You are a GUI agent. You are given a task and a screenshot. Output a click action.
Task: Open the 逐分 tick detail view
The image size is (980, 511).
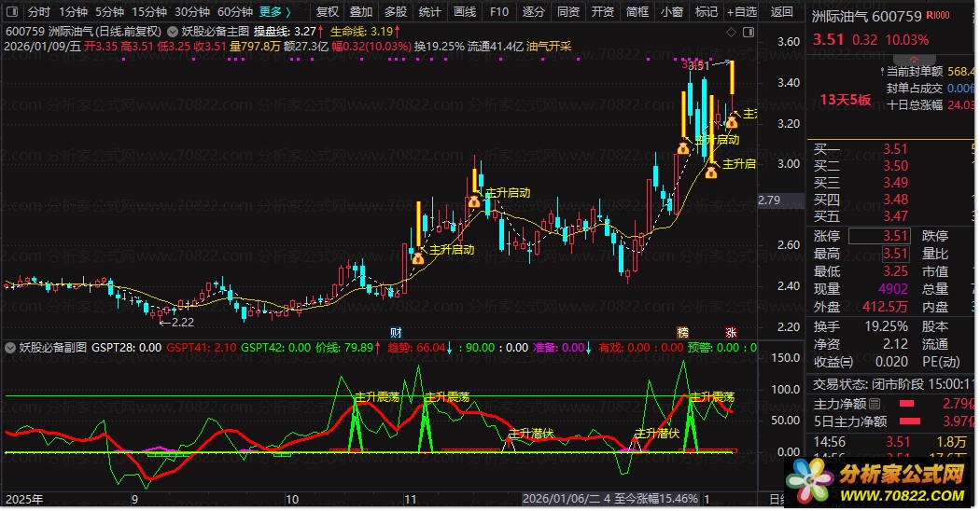[x=533, y=12]
